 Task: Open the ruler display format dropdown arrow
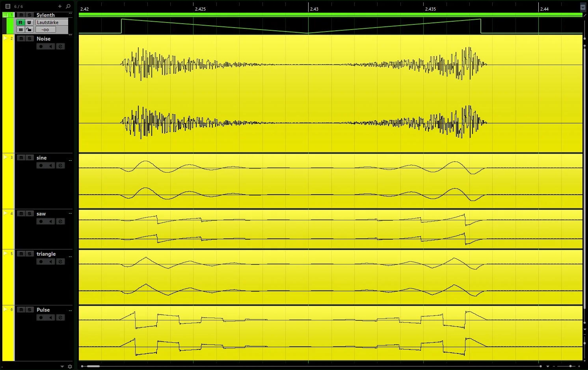[x=583, y=7]
